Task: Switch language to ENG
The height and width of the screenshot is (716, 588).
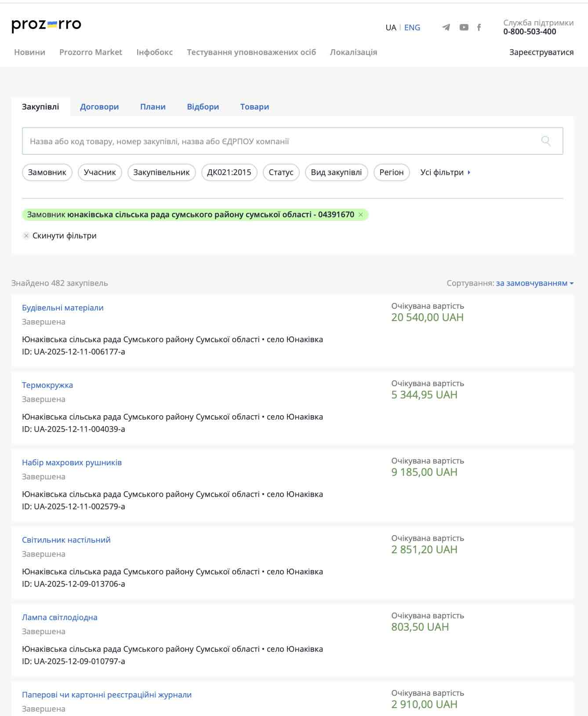Action: coord(412,27)
